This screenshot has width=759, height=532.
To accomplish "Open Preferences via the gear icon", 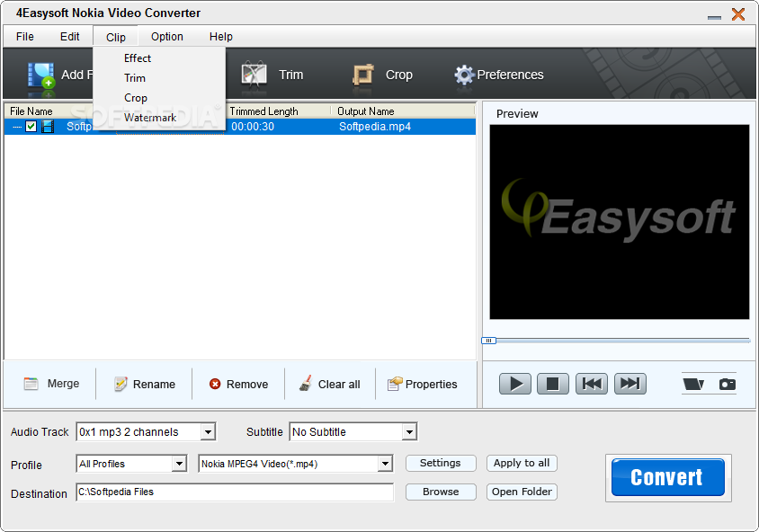I will [x=464, y=75].
